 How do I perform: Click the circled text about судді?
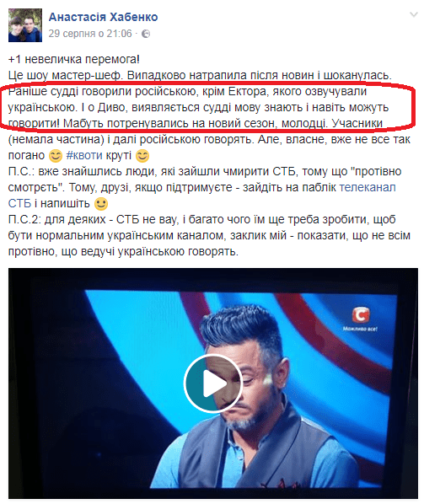(x=207, y=107)
